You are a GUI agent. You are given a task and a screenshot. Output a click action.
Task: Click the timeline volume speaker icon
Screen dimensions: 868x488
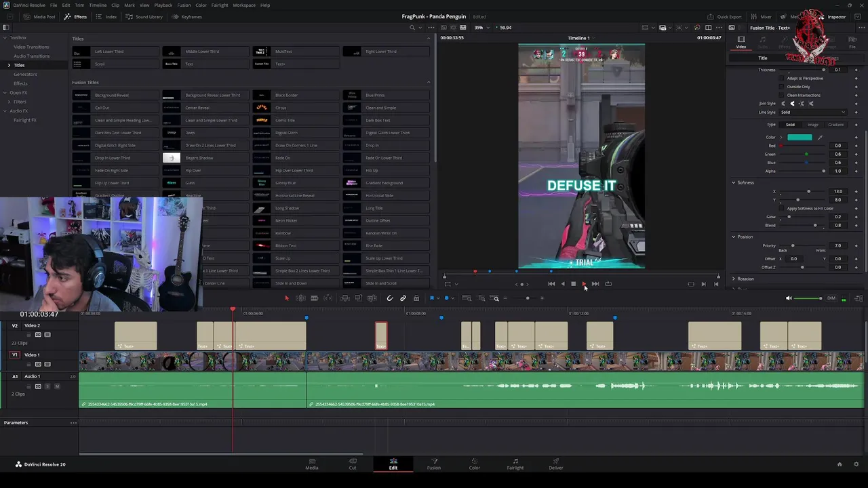tap(788, 298)
